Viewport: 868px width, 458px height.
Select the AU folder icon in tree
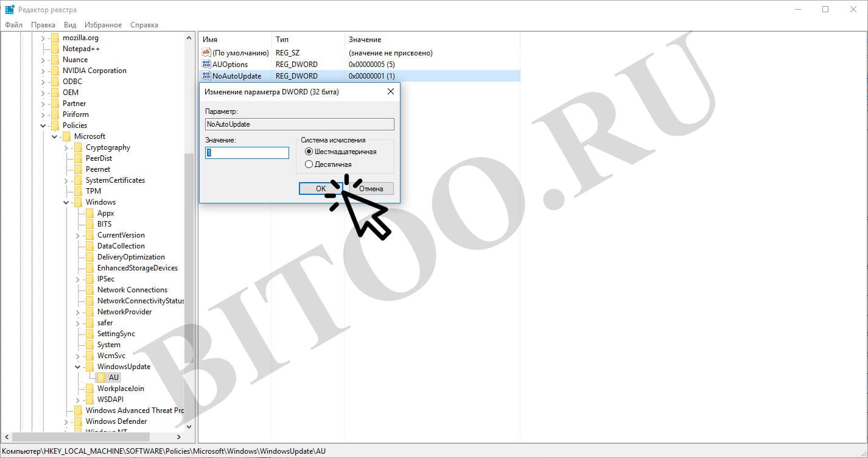tap(102, 378)
